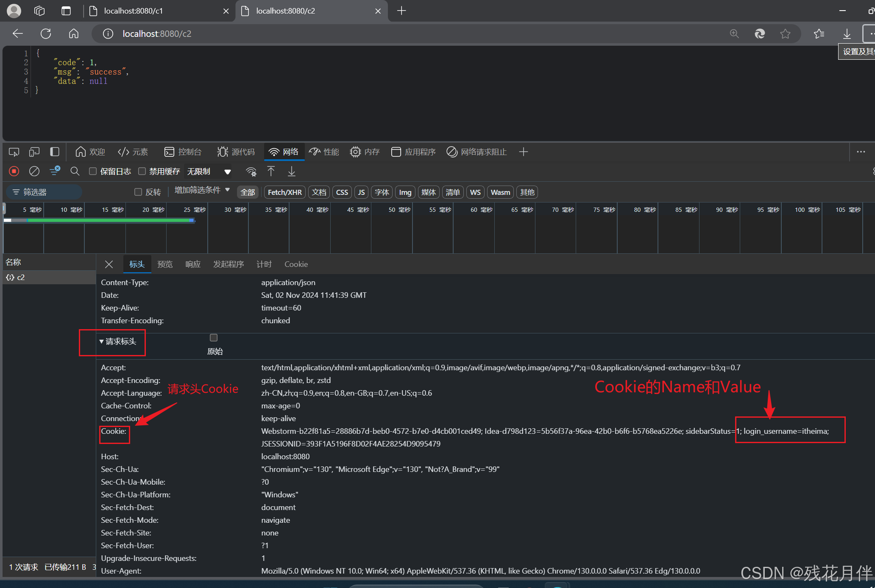Filter by Fetch/XHR requests
Screen dimensions: 875x588
point(285,192)
